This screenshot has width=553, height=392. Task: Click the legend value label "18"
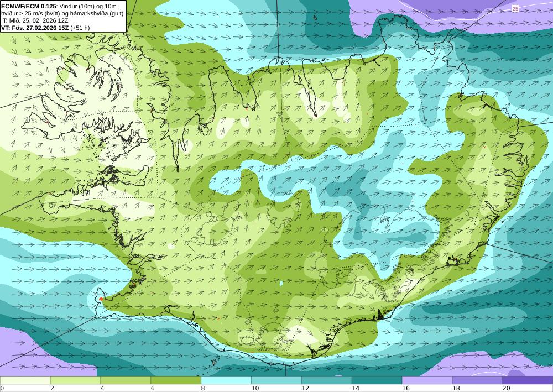point(456,389)
